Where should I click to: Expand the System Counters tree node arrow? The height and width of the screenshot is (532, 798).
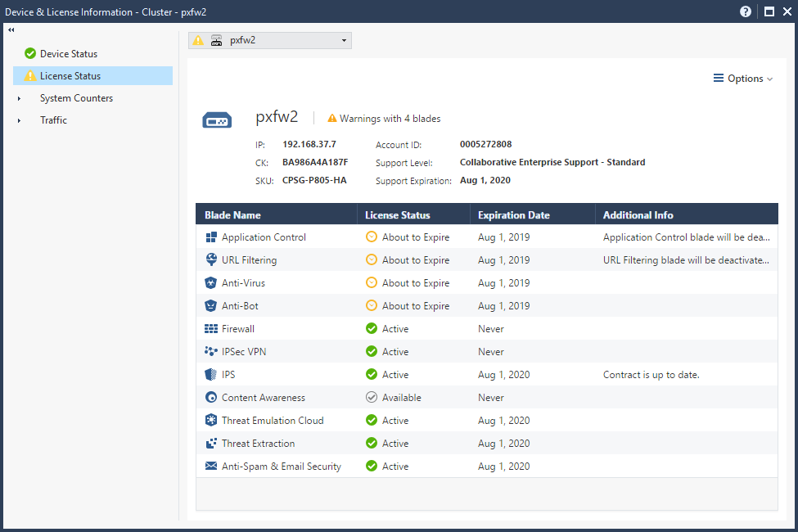[x=20, y=98]
